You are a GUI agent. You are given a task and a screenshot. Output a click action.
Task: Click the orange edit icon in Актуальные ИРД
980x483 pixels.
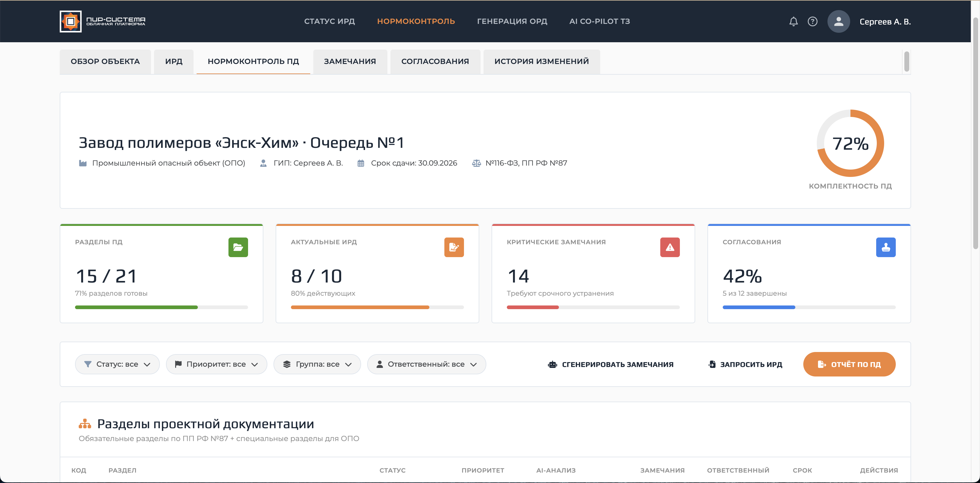click(x=454, y=247)
